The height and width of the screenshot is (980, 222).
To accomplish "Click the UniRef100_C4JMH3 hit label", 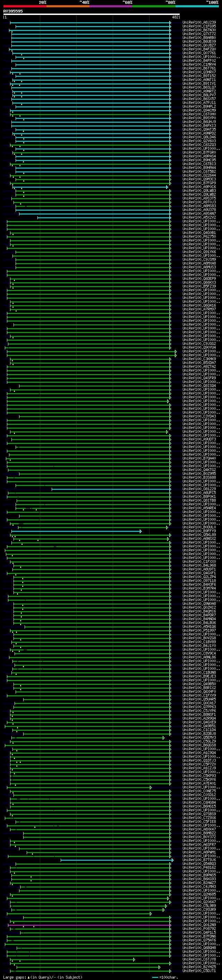I will pyautogui.click(x=199, y=887).
